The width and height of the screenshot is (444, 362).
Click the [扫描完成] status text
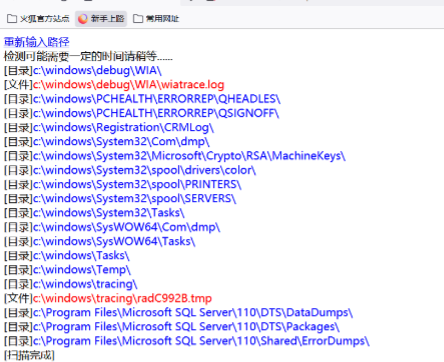click(x=29, y=355)
